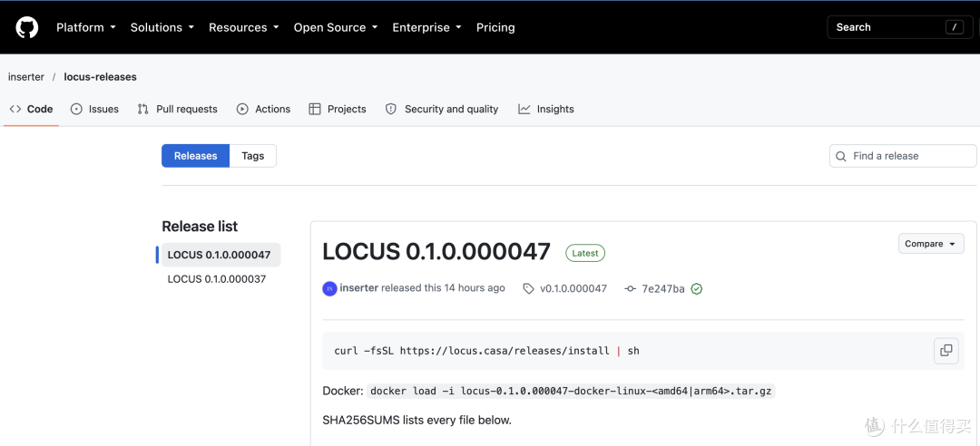The image size is (980, 446).
Task: Click the curl install command text
Action: pyautogui.click(x=487, y=351)
